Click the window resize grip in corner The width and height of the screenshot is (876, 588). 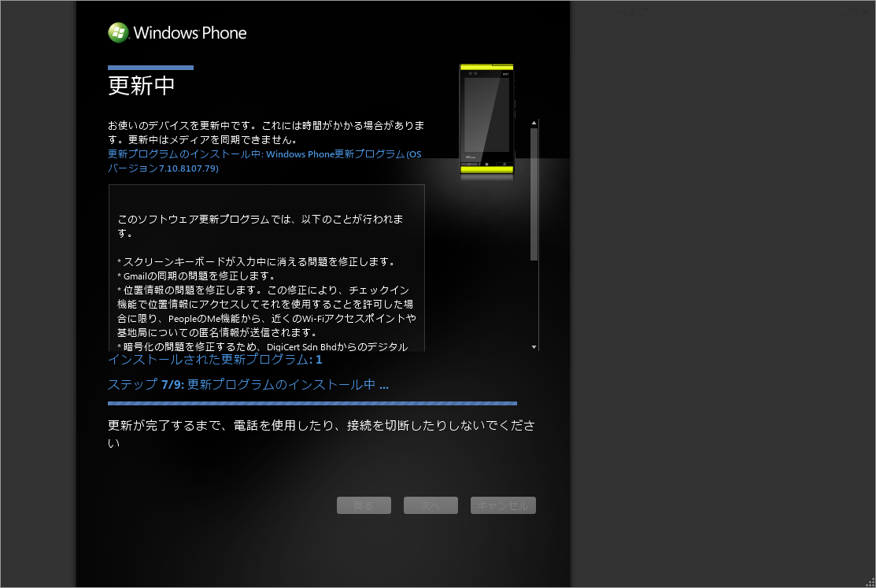[x=869, y=582]
